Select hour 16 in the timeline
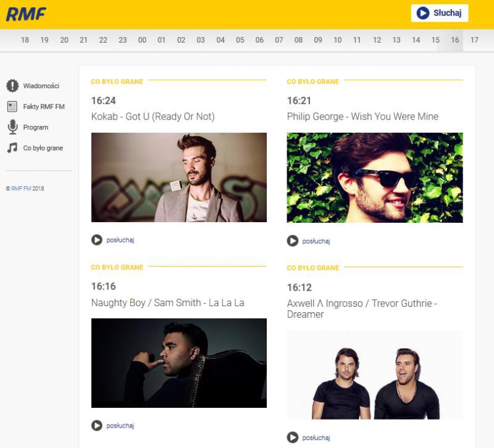The height and width of the screenshot is (448, 494). pos(455,40)
